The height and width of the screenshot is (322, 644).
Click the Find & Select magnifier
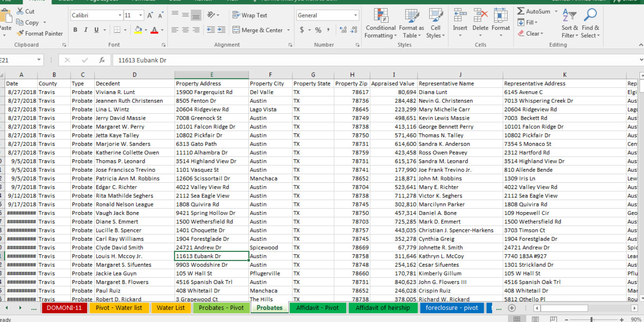tap(590, 17)
